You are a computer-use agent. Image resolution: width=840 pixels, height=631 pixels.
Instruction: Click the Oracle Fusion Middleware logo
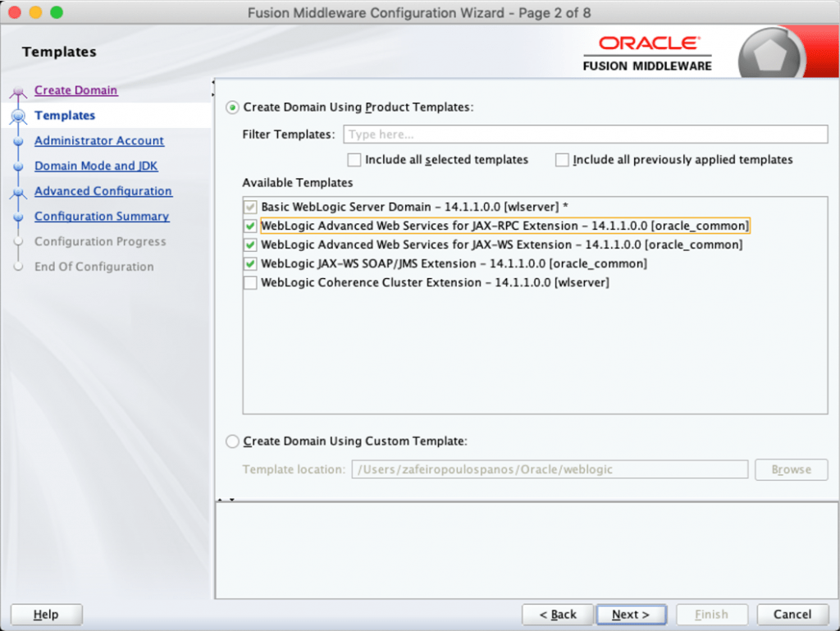(x=648, y=53)
